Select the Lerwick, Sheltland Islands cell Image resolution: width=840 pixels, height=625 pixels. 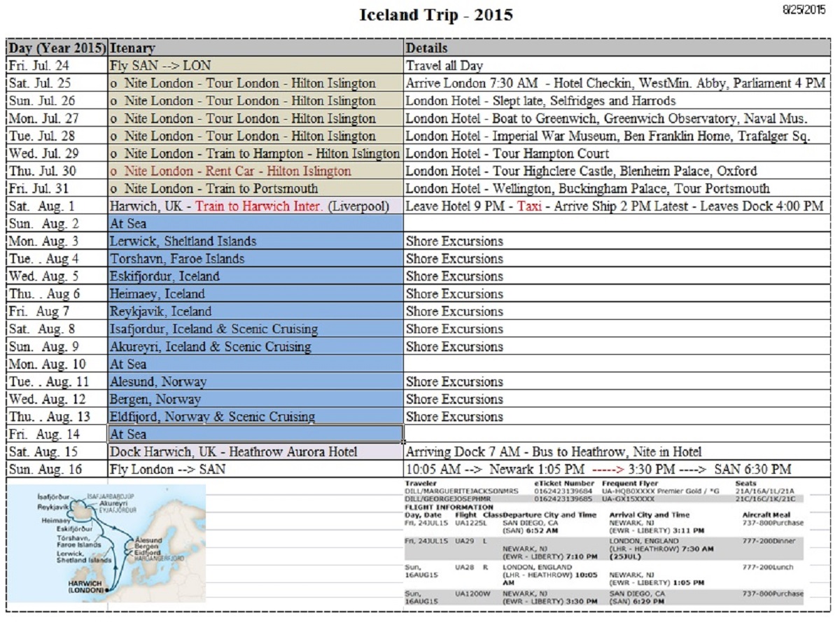255,241
